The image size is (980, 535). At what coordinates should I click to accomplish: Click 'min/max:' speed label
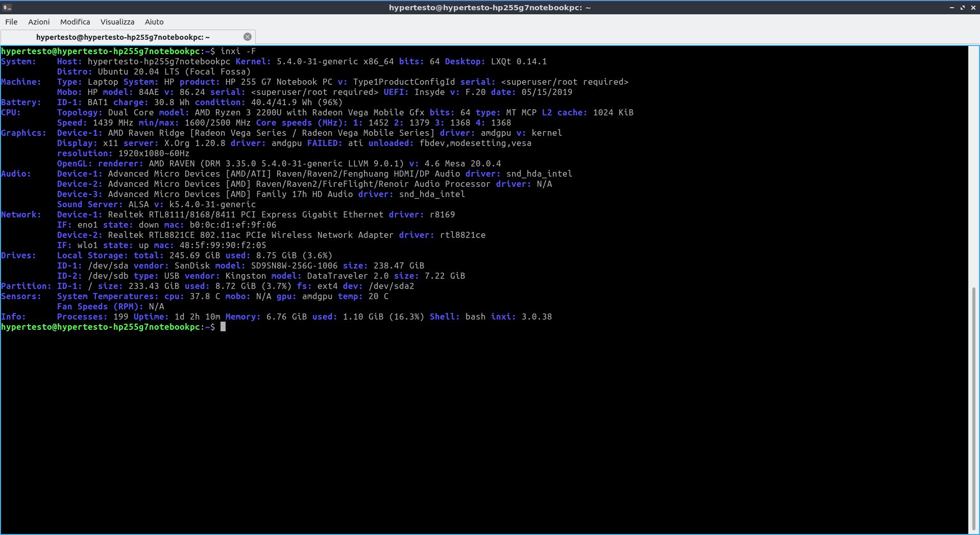[159, 123]
